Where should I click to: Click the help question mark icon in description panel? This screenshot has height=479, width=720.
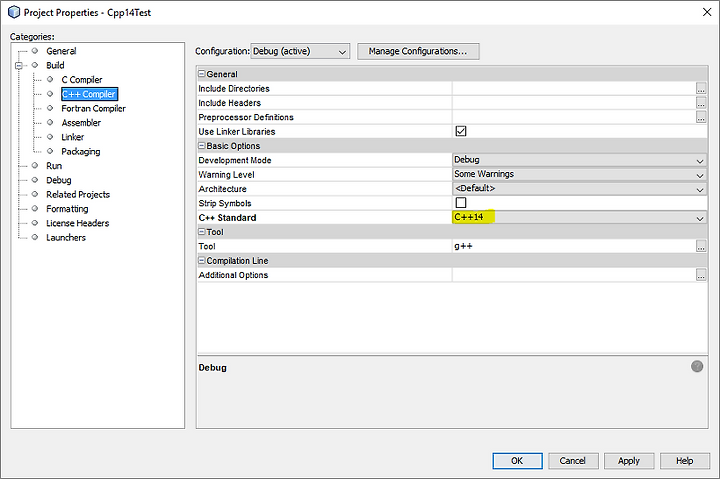click(697, 366)
